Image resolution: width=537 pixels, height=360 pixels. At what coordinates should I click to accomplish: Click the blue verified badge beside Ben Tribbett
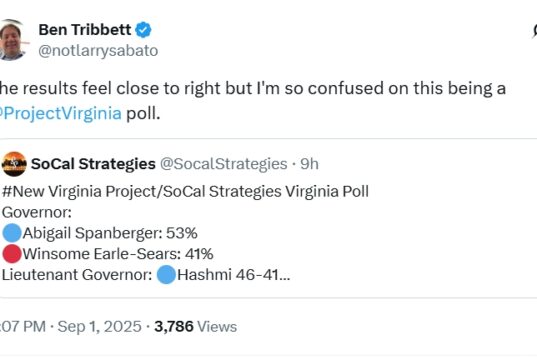click(x=143, y=30)
